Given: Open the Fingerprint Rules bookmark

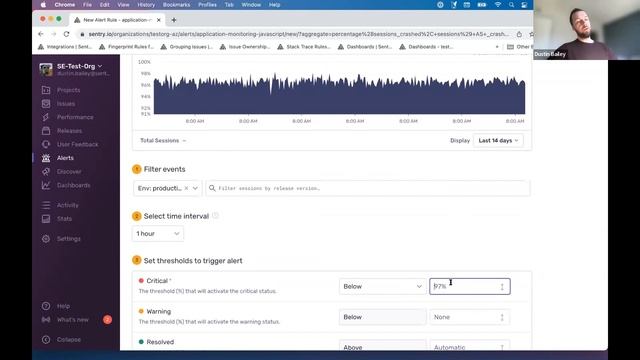Looking at the screenshot, I should [x=127, y=47].
